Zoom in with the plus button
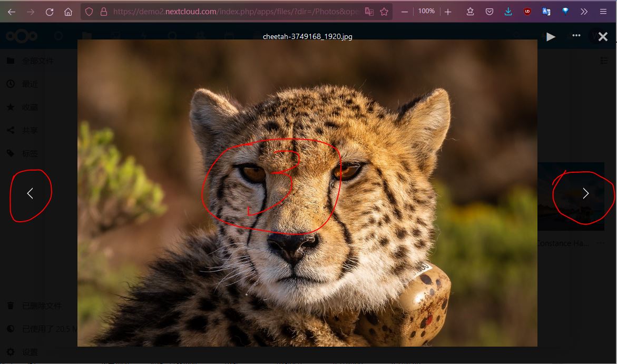 pos(448,12)
